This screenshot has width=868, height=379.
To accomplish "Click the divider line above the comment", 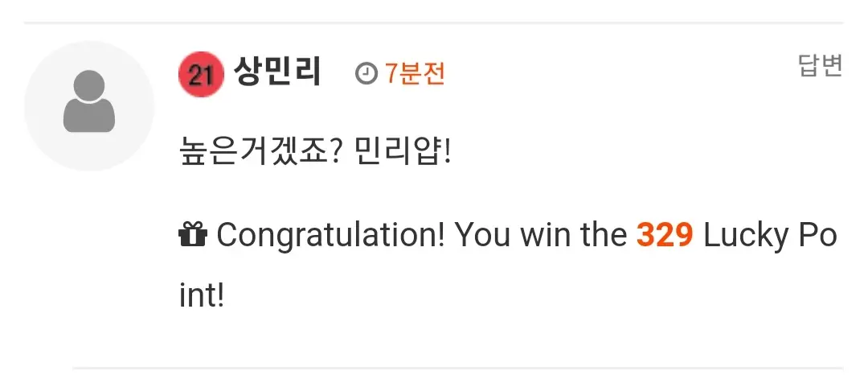I will coord(433,23).
